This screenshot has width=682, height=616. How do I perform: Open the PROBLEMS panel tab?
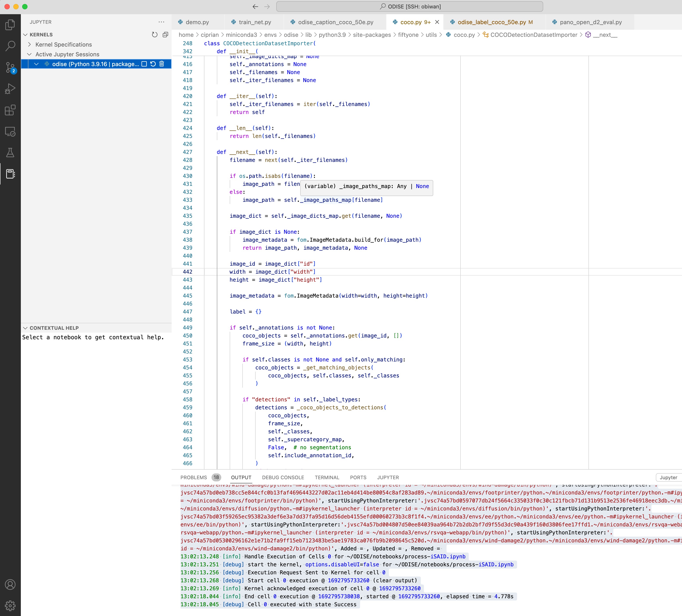pos(194,477)
